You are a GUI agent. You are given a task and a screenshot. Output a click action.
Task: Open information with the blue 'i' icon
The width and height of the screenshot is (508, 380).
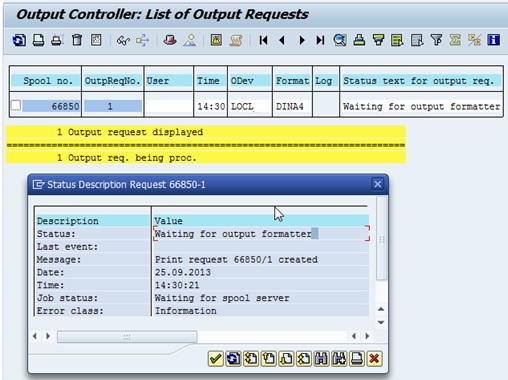pyautogui.click(x=494, y=40)
